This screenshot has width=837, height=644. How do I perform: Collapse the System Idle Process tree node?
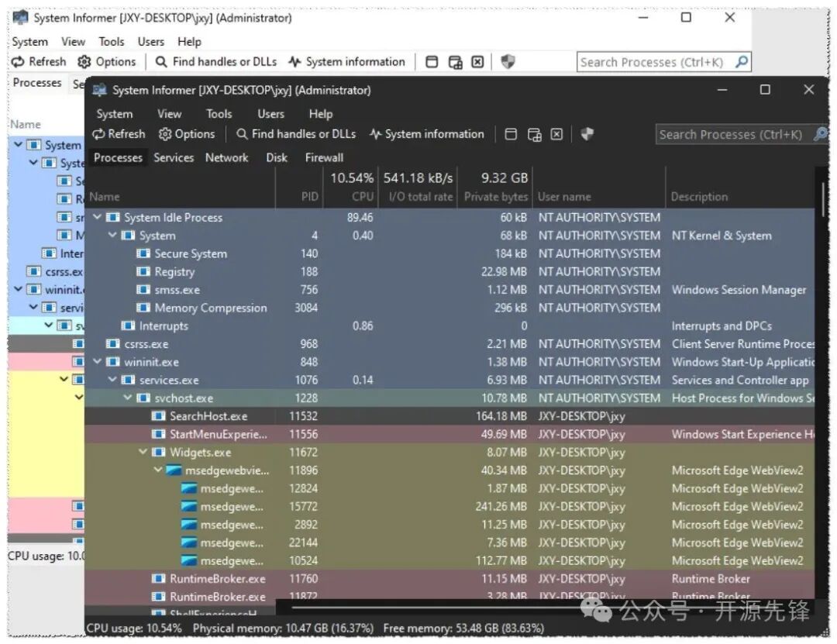point(97,218)
